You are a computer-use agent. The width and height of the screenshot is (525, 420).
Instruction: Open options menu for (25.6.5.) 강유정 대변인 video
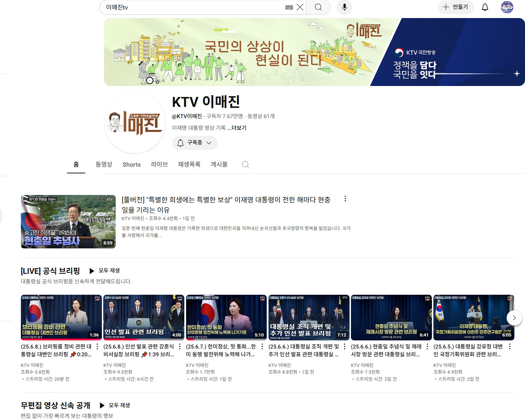(510, 346)
